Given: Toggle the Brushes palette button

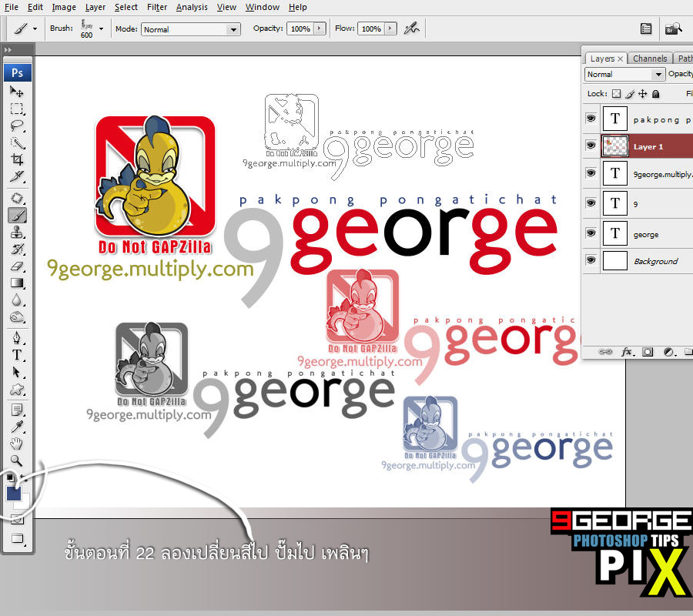Looking at the screenshot, I should pos(646,28).
